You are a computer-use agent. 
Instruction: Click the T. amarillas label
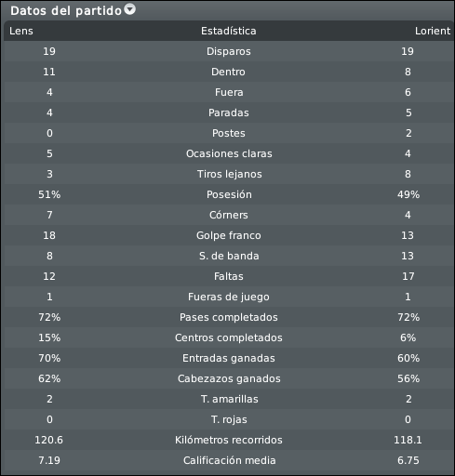coord(229,399)
